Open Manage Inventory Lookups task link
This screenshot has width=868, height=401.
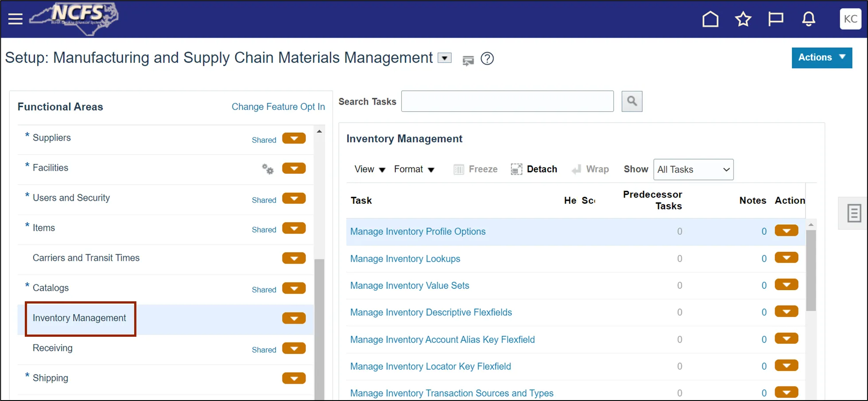click(x=405, y=259)
